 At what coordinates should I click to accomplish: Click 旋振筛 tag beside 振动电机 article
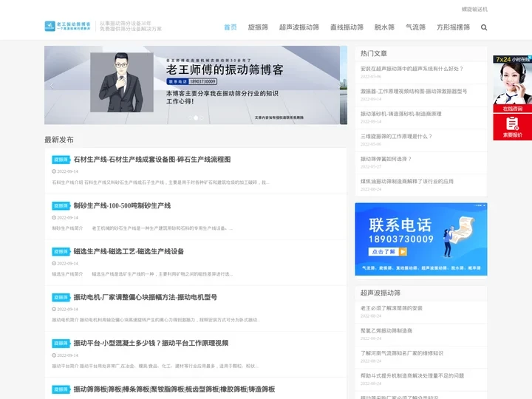click(x=61, y=298)
